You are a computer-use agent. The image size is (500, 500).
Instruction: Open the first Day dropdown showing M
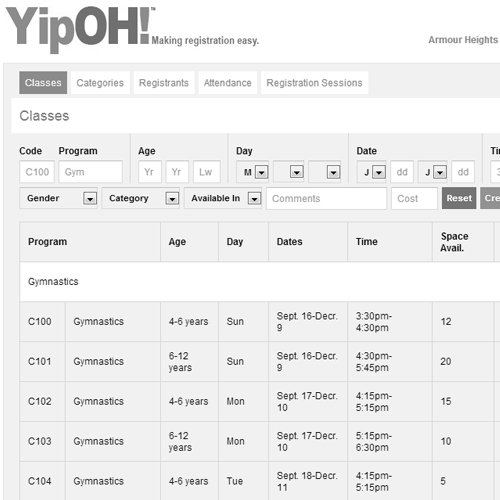coord(252,172)
